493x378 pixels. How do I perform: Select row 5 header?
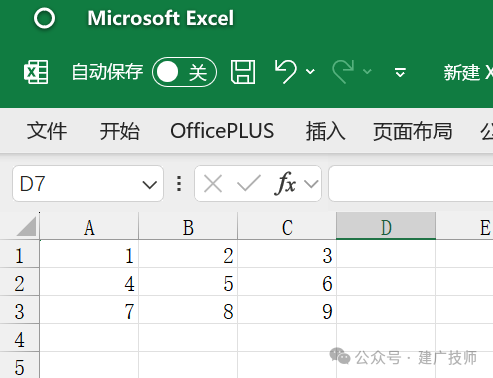click(x=19, y=365)
